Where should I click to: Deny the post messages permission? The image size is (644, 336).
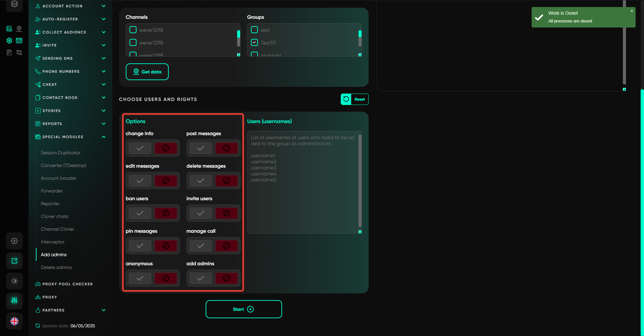(x=226, y=148)
